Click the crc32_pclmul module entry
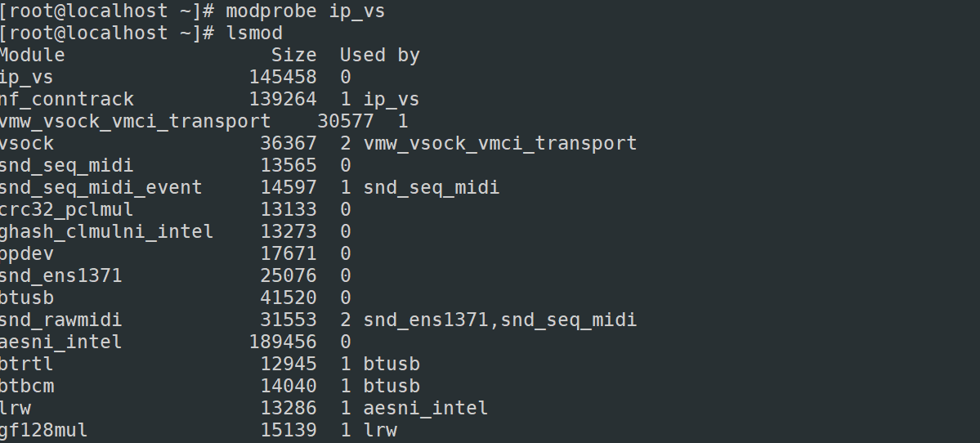This screenshot has width=980, height=443. (66, 210)
